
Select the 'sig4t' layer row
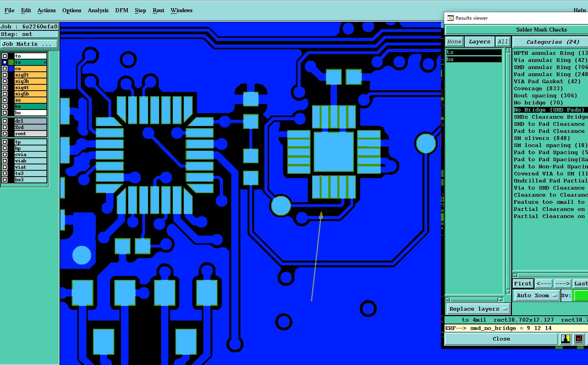31,88
